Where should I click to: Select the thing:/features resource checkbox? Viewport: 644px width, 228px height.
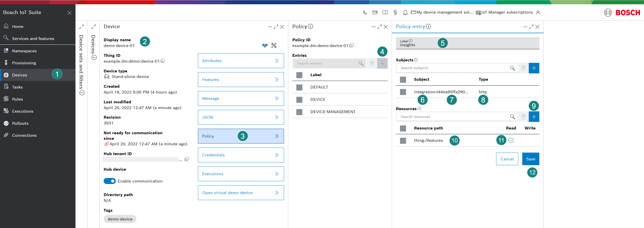403,141
